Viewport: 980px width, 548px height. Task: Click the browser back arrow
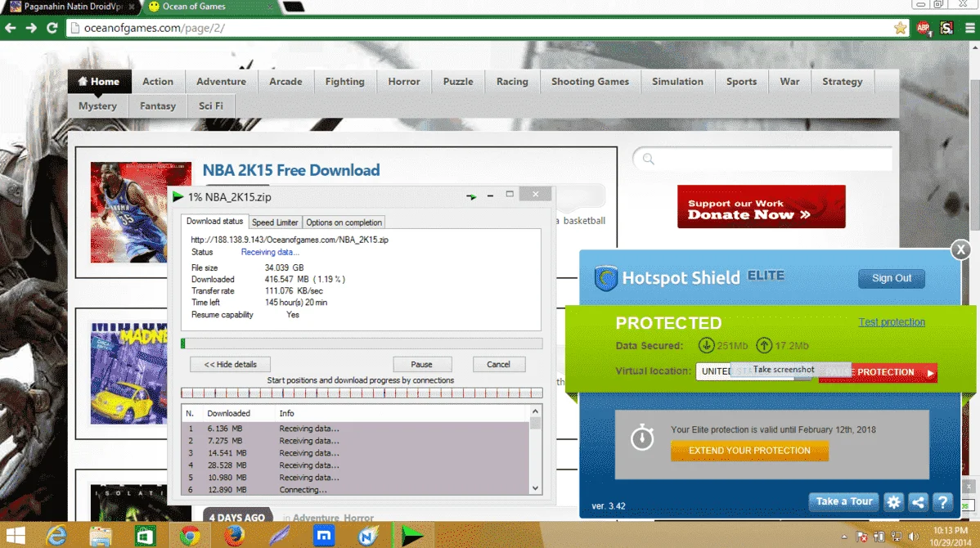pos(10,28)
